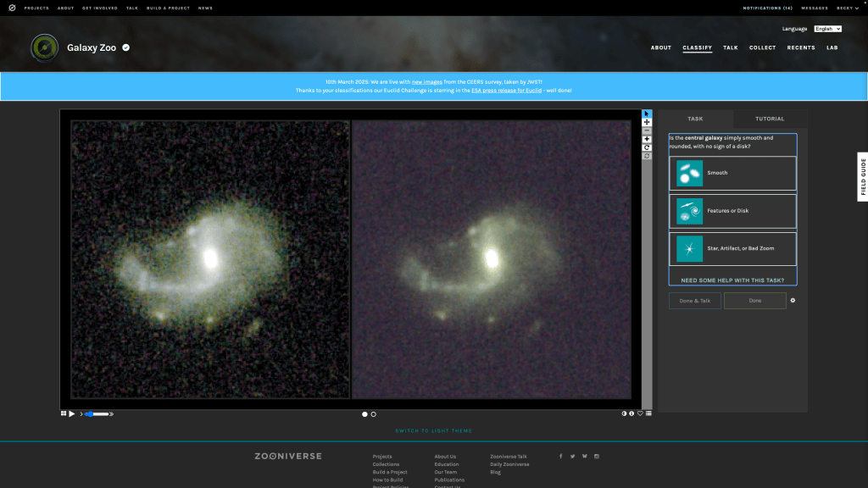Play the image frame slideshow

pyautogui.click(x=72, y=413)
